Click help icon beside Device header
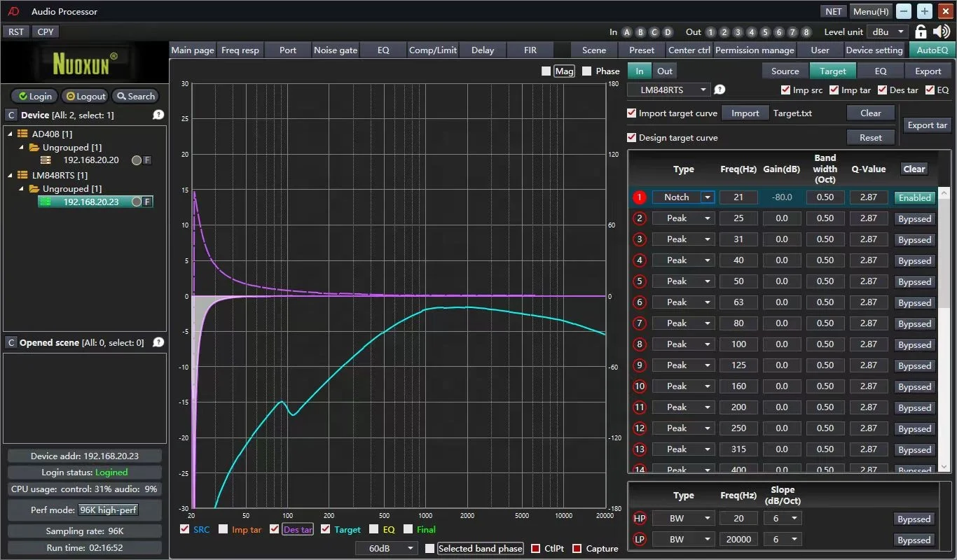The image size is (957, 560). (158, 115)
